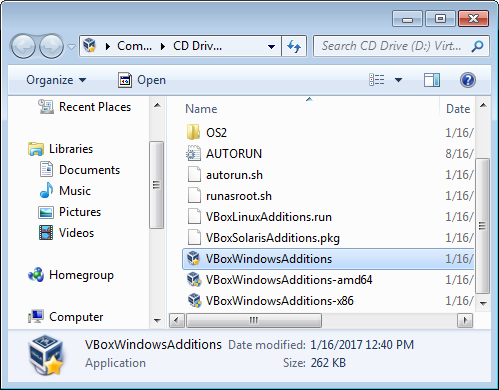The image size is (499, 390).
Task: Click the file list vertical scrollbar thumb
Action: point(482,226)
